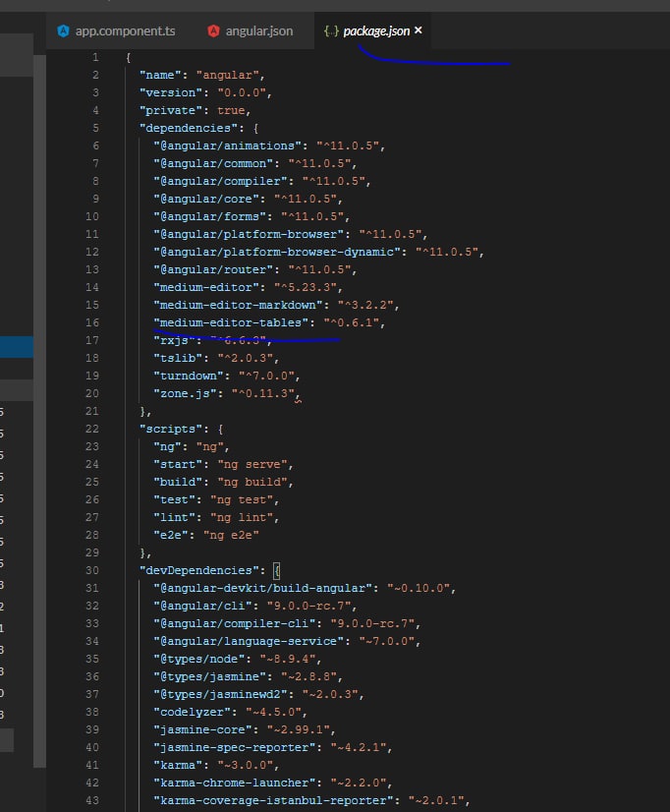Viewport: 670px width, 812px height.
Task: Click "medium-editor-markdown" on line 15
Action: tap(238, 305)
